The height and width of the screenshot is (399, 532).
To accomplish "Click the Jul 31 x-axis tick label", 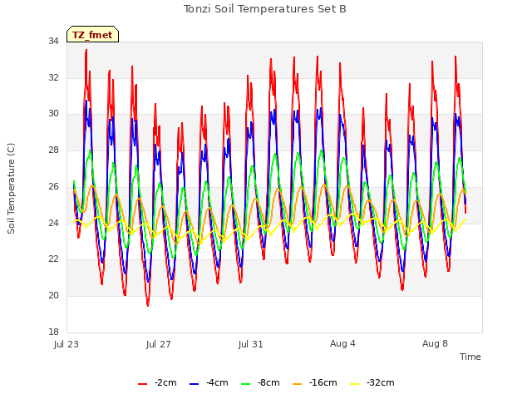I will 251,344.
